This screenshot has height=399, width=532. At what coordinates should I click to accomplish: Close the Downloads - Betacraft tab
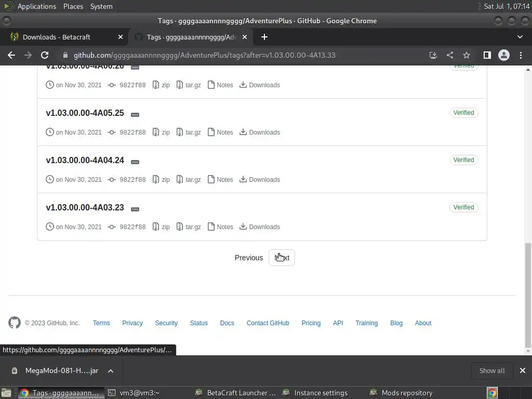click(x=121, y=37)
